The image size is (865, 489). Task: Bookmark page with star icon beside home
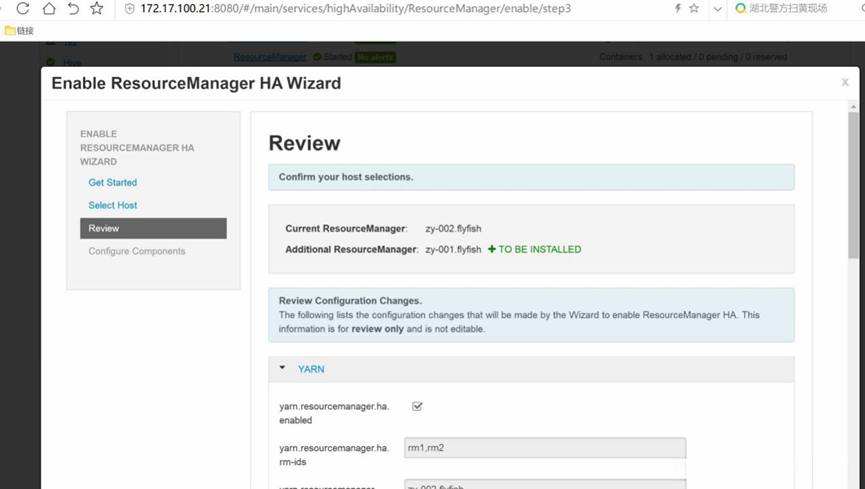pyautogui.click(x=97, y=8)
